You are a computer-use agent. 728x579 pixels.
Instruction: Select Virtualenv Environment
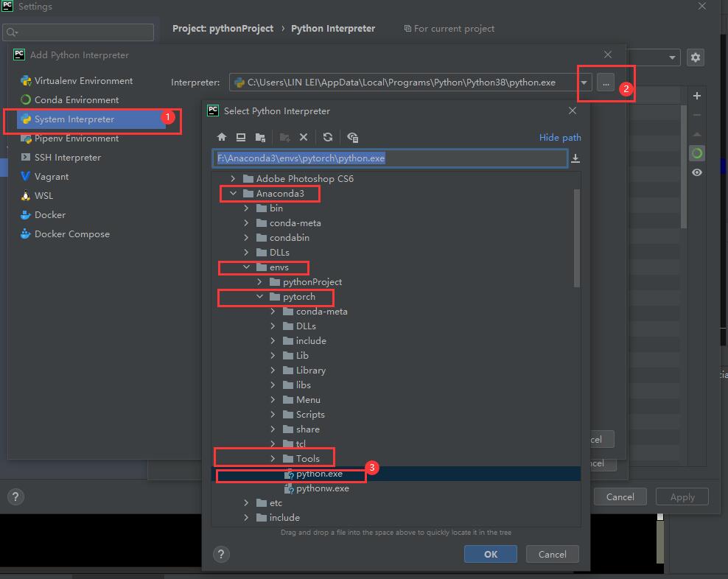(83, 81)
